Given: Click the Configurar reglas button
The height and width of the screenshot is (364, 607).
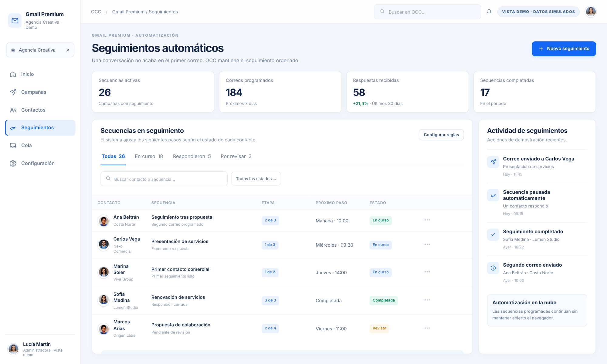Looking at the screenshot, I should [441, 135].
